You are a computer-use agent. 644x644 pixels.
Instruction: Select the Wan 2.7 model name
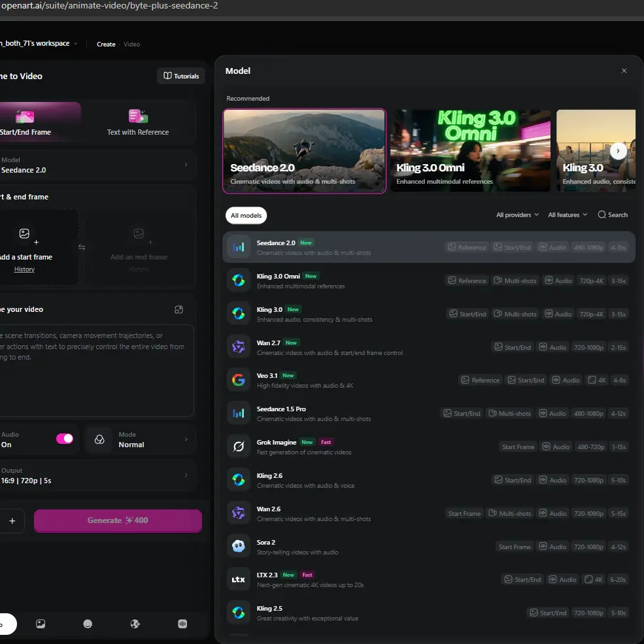click(x=268, y=343)
